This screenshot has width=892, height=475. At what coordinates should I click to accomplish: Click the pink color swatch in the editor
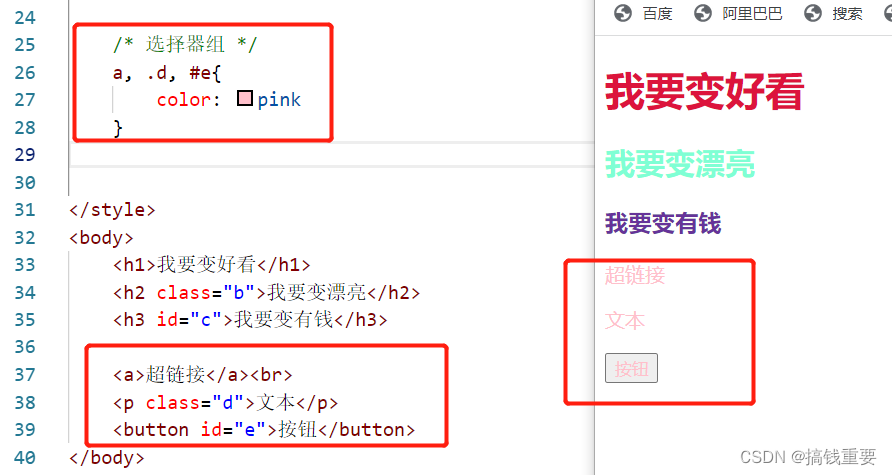click(x=245, y=98)
